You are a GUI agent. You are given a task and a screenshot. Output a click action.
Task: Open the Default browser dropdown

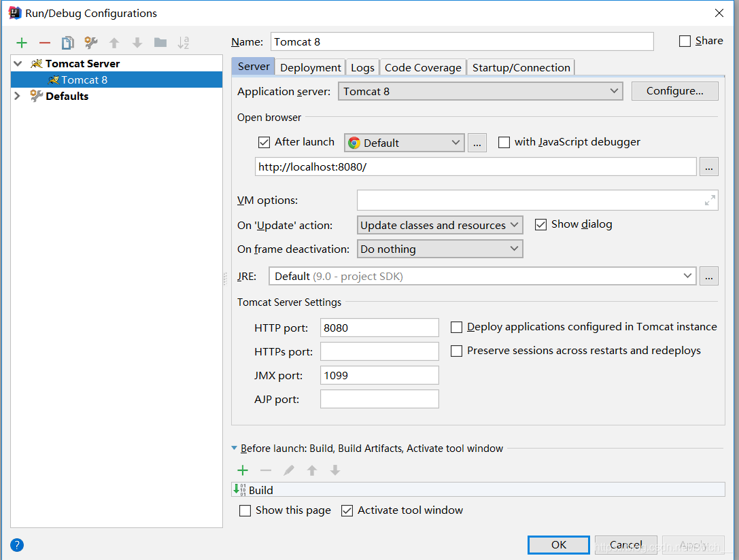[x=404, y=143]
